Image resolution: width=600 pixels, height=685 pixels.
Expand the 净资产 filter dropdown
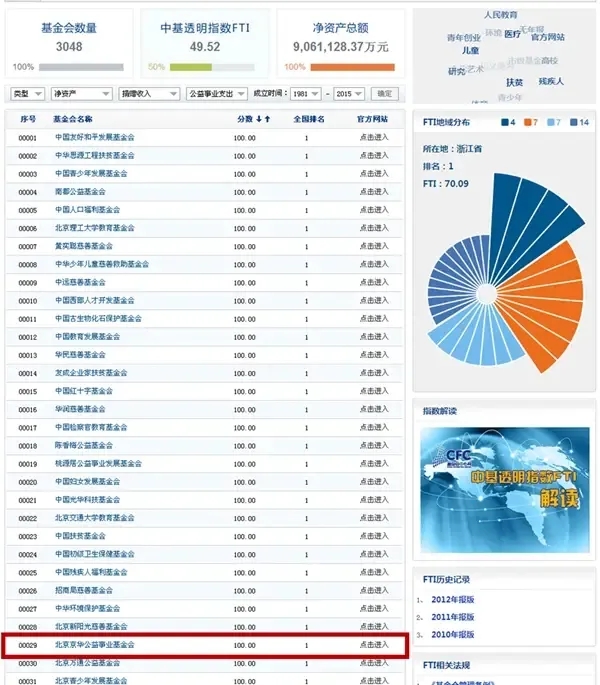coord(76,93)
